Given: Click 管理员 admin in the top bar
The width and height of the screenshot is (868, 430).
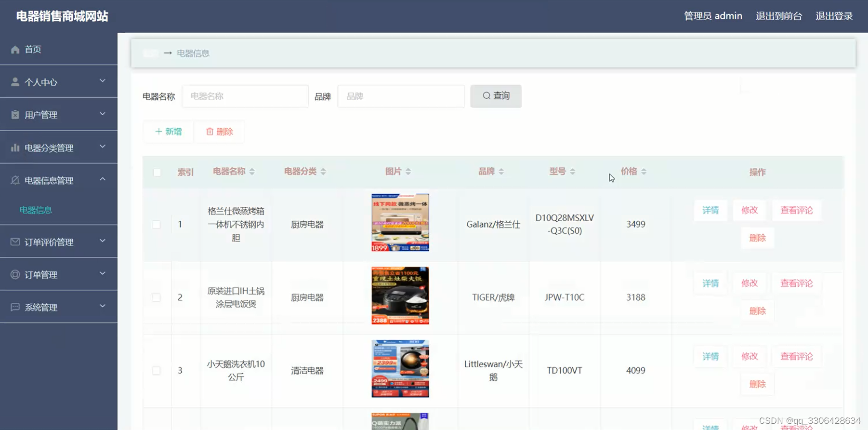Looking at the screenshot, I should [713, 16].
